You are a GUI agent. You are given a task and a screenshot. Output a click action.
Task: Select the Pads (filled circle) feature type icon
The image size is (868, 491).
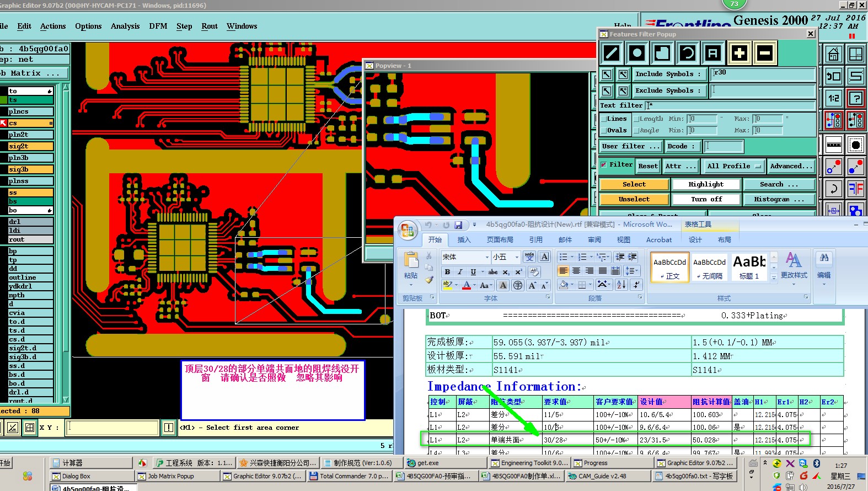[637, 53]
